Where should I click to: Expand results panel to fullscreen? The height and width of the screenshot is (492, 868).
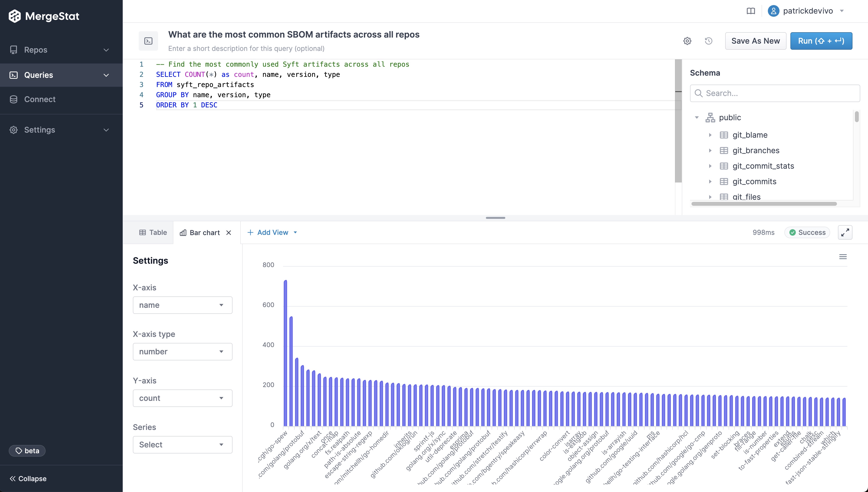[845, 232]
